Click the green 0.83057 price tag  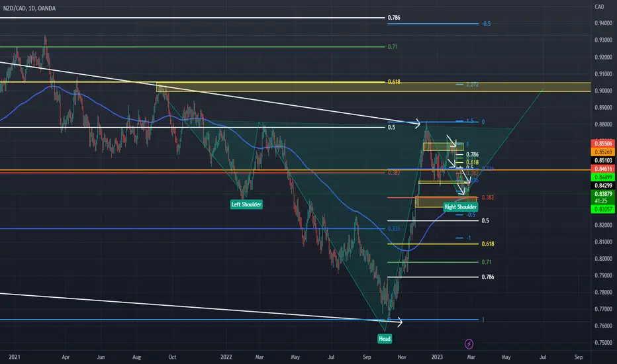coord(603,209)
